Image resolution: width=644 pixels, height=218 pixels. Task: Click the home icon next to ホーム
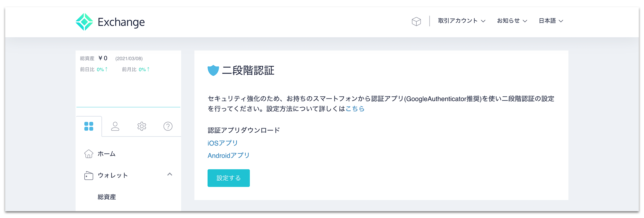(88, 154)
